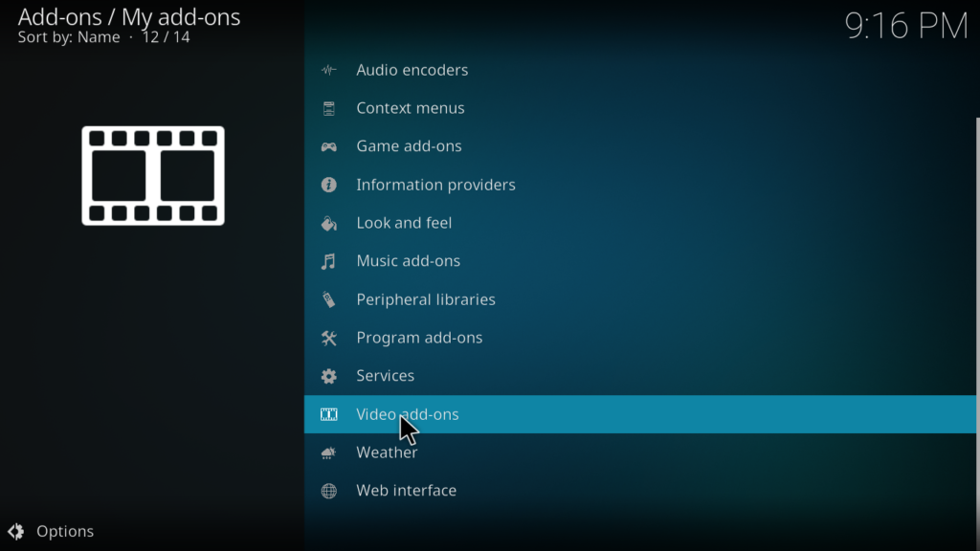Open the Options side menu
The height and width of the screenshot is (551, 980).
coord(65,531)
